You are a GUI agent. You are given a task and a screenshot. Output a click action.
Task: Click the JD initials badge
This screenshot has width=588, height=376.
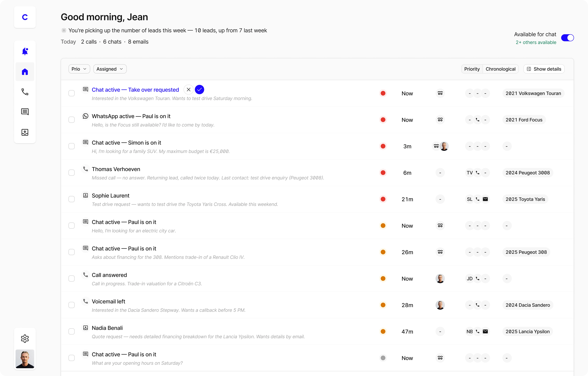pos(470,278)
